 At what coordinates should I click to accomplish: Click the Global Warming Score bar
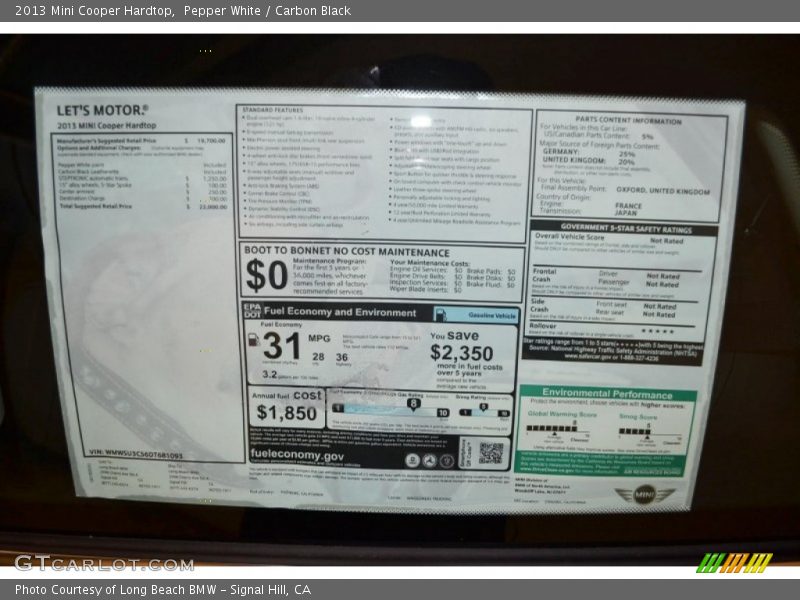(551, 431)
